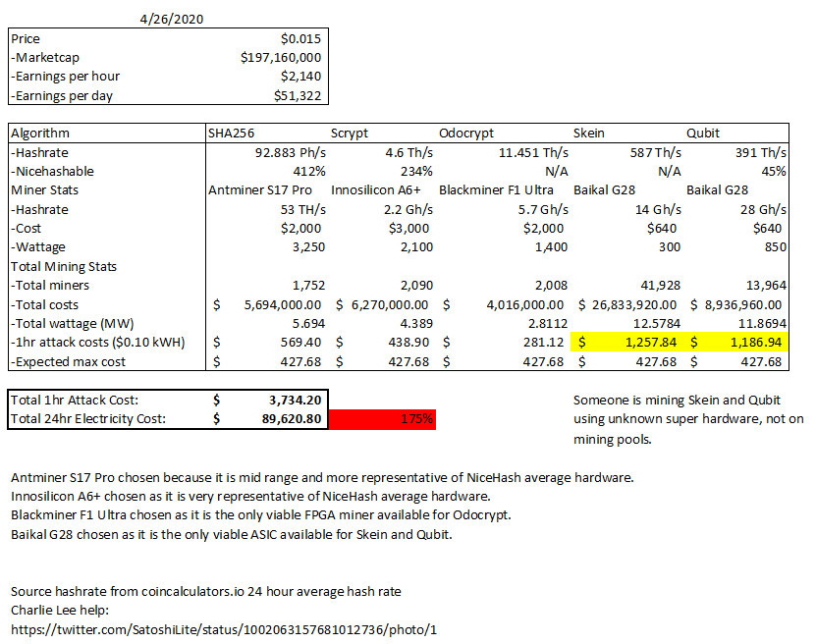The image size is (816, 644).
Task: Click Total 24hr Electricity Cost value 89,620.80
Action: click(x=290, y=419)
